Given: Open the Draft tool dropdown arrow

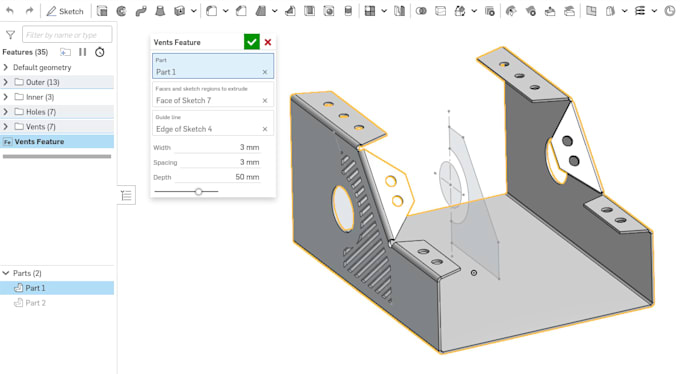Looking at the screenshot, I should click(275, 11).
